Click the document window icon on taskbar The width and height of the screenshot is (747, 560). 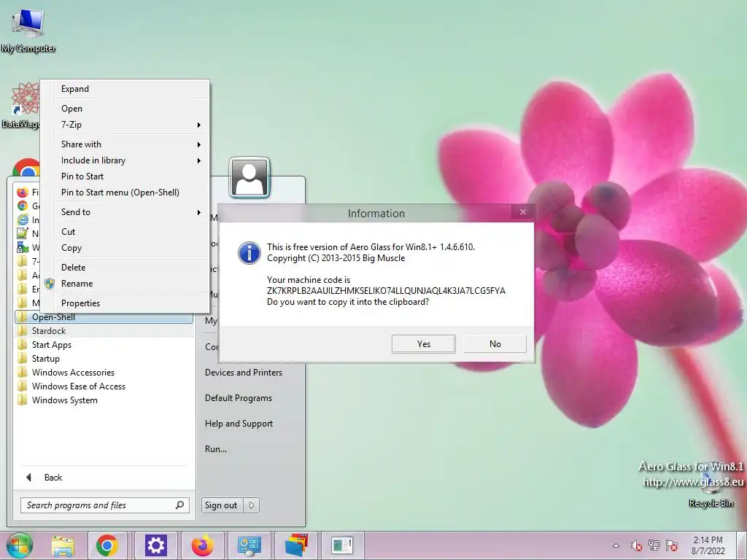[x=342, y=545]
